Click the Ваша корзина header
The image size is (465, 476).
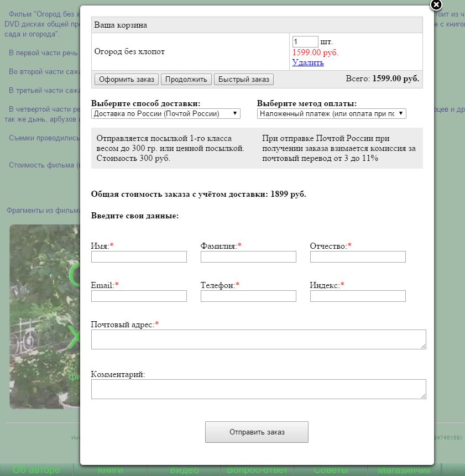(121, 25)
